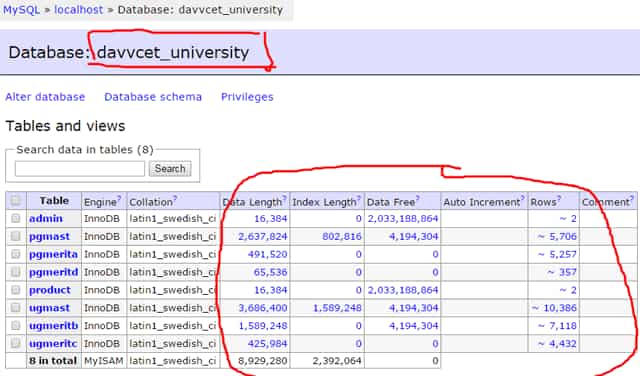Click the total data length 8,929,280

(x=263, y=361)
